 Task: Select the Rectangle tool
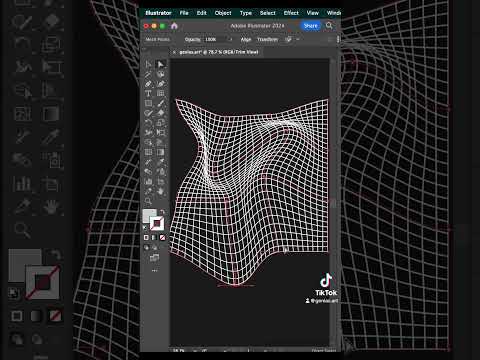coord(148,103)
